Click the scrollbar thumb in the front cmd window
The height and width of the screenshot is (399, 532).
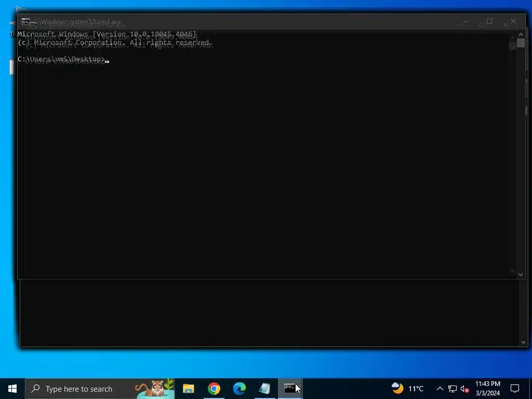tap(521, 43)
